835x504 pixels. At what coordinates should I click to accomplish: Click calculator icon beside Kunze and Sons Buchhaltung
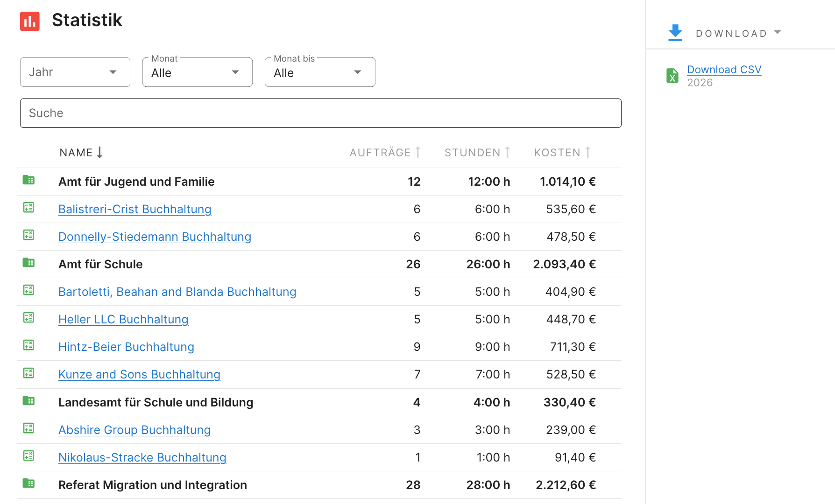coord(28,373)
